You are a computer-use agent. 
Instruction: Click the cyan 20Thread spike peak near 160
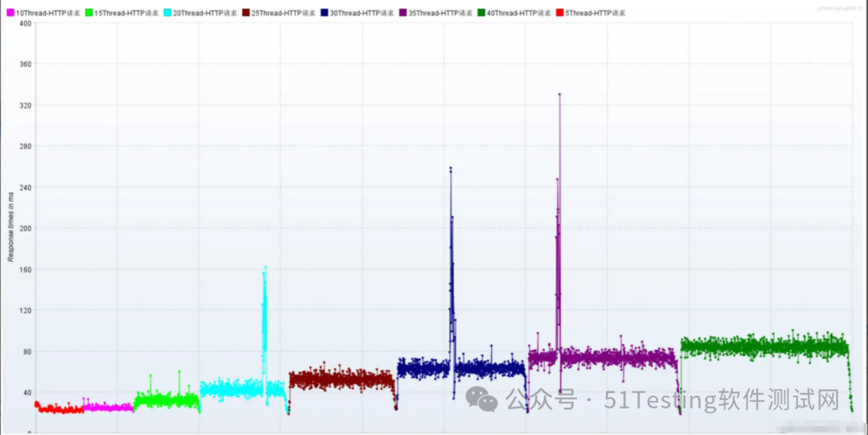(x=266, y=267)
